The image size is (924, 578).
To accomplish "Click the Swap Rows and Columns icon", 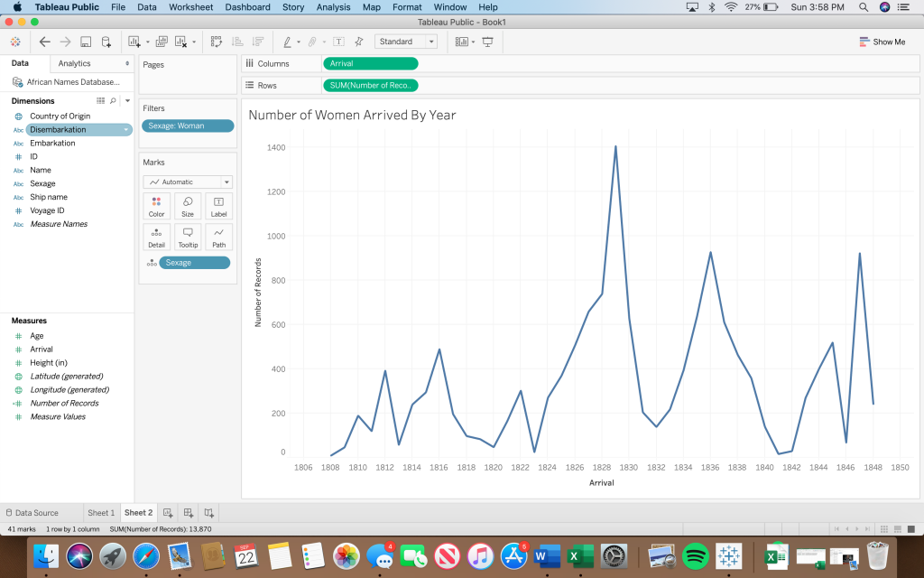I will click(x=216, y=42).
